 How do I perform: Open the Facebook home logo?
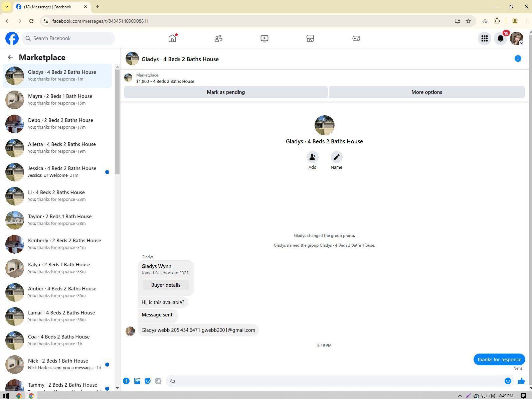tap(12, 38)
